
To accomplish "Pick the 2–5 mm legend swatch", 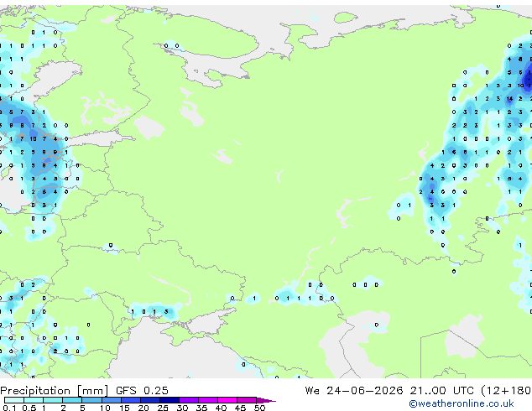I will click(72, 400).
